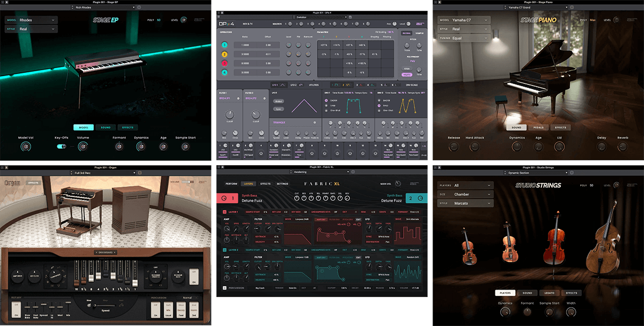This screenshot has height=326, width=644.
Task: Select operator 2 in OPx-4
Action: click(224, 54)
